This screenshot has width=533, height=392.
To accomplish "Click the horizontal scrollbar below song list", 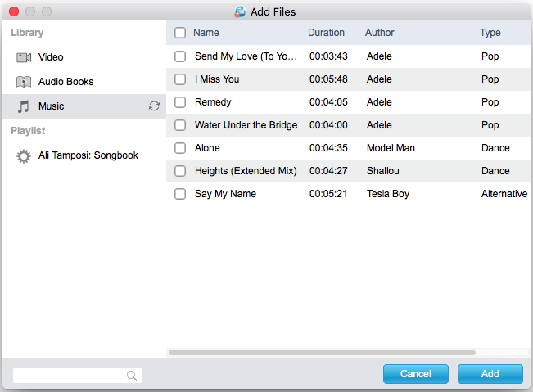I will (x=321, y=353).
